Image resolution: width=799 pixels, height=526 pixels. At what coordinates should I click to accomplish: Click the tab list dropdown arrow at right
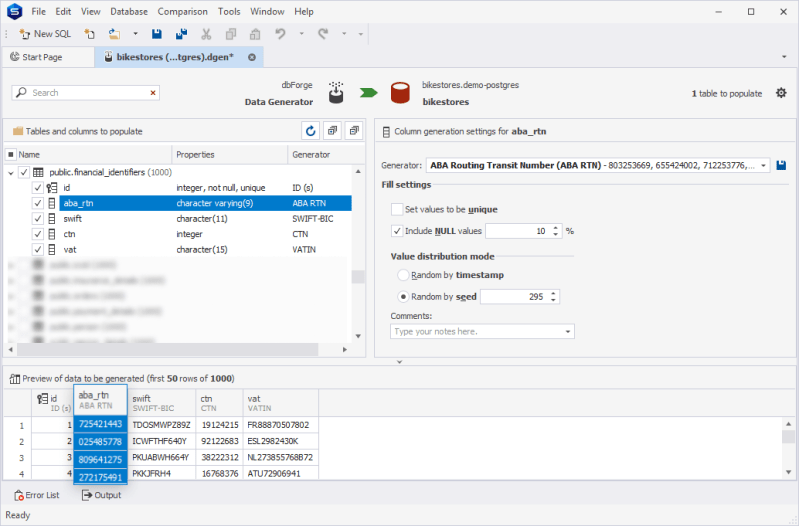[784, 57]
